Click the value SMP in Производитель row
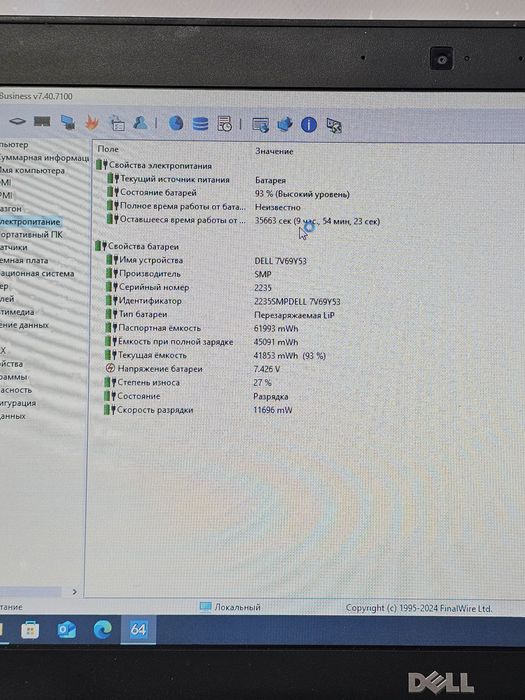The width and height of the screenshot is (525, 700). (x=263, y=274)
